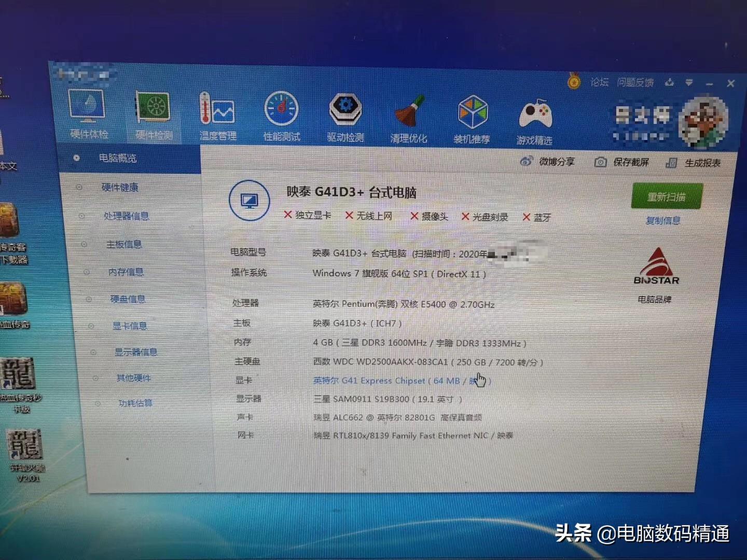747x560 pixels.
Task: Open the 硬件体检 hardware checkup icon
Action: pos(88,115)
